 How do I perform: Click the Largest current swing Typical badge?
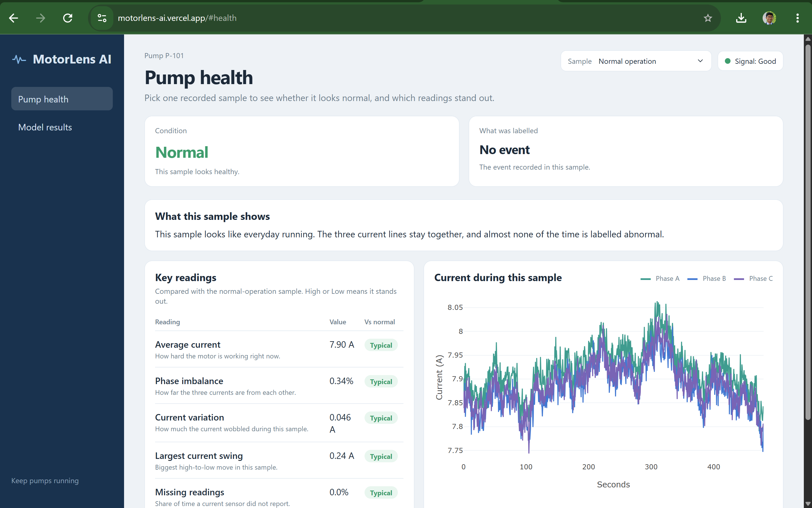[381, 456]
